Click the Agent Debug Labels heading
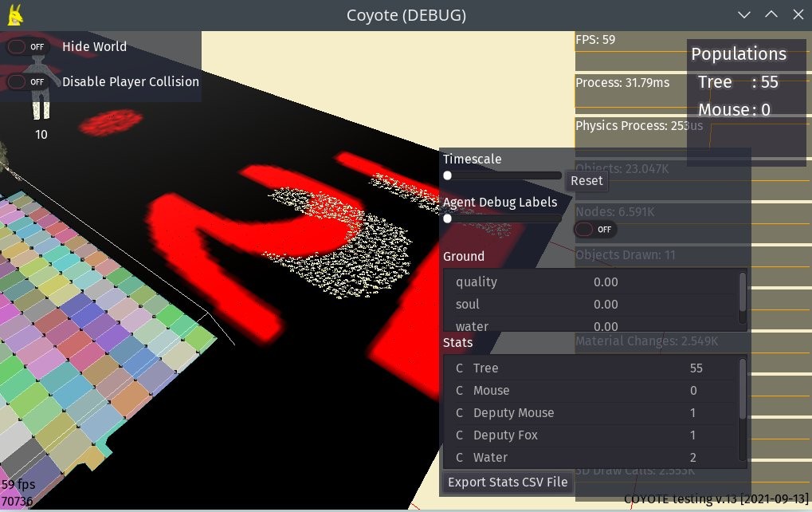812x512 pixels. [x=500, y=203]
